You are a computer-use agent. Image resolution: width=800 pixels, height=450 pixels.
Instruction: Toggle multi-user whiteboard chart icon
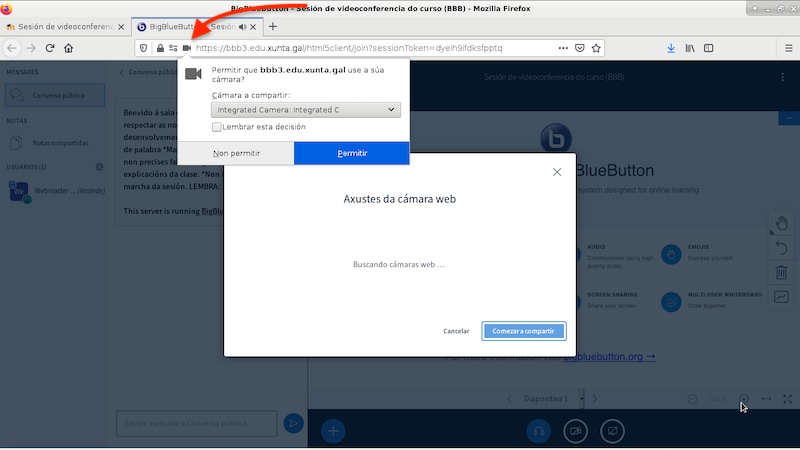(x=781, y=297)
